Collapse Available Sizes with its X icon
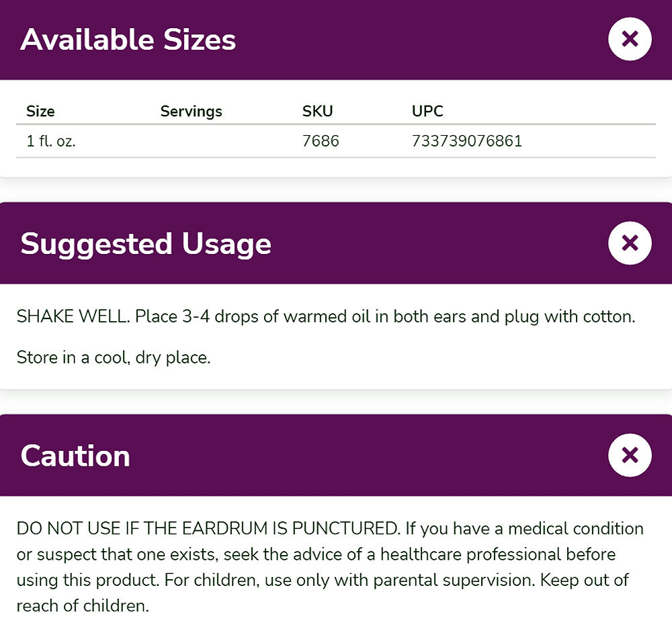This screenshot has height=635, width=672. point(630,39)
